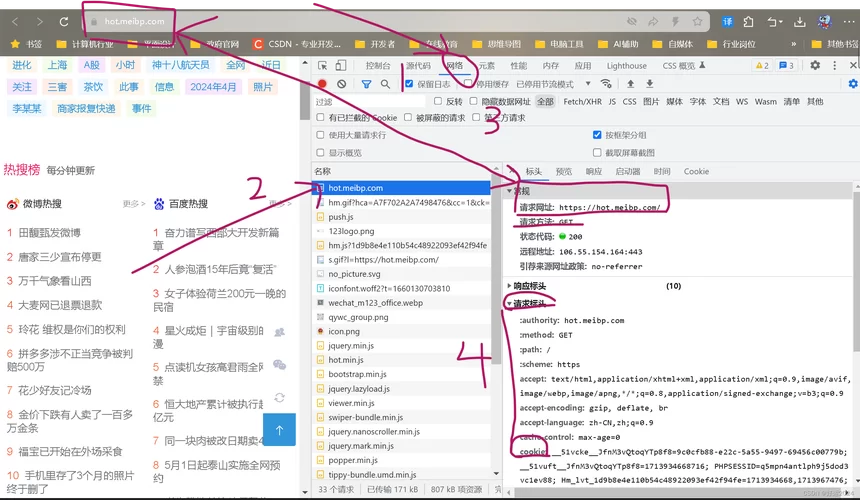This screenshot has width=860, height=500.
Task: Switch to the 源代码 DevTools tab
Action: (418, 65)
